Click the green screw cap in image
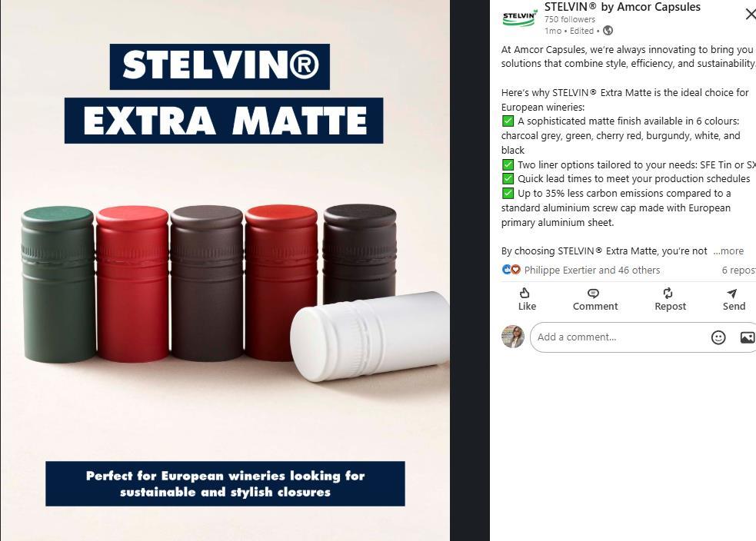756x541 pixels. pos(58,284)
